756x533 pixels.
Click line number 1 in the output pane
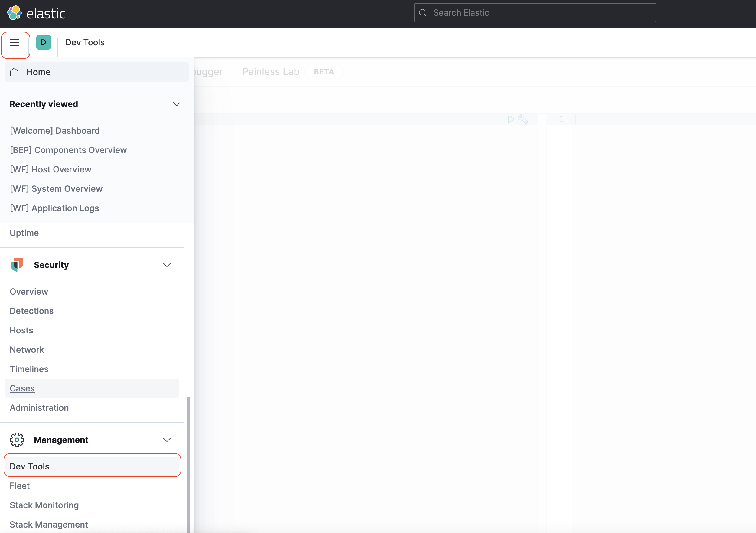point(561,119)
